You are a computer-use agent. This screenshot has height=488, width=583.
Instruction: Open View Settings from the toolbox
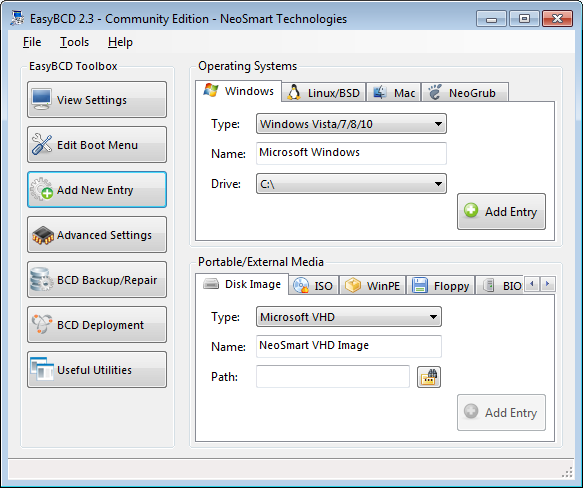tap(97, 100)
